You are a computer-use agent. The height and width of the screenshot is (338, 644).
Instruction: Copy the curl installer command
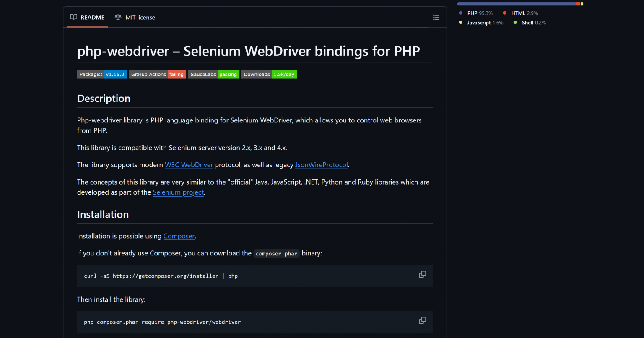(x=422, y=274)
